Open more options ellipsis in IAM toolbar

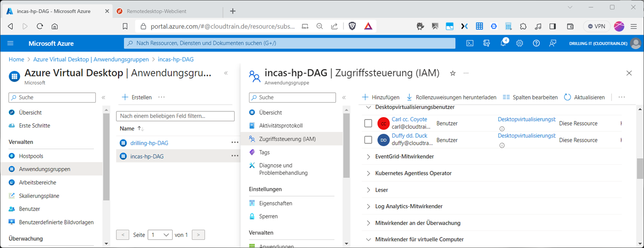click(x=622, y=97)
